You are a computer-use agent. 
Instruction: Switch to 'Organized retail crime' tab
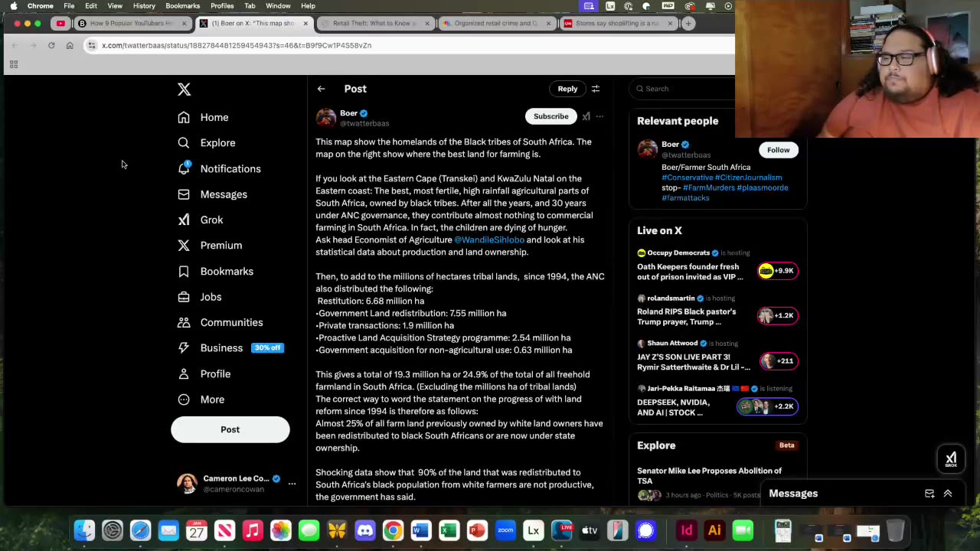[495, 23]
